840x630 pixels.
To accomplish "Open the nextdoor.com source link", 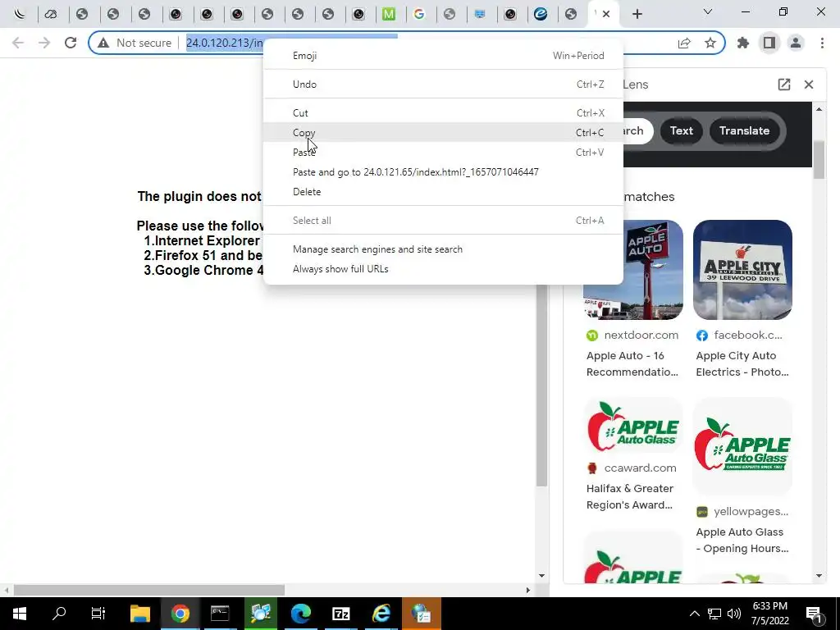I will tap(632, 336).
